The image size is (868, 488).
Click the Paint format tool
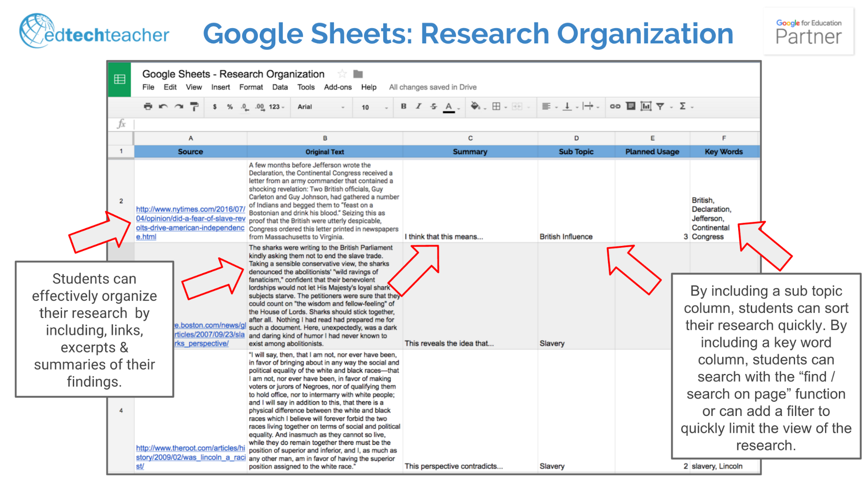[x=194, y=107]
